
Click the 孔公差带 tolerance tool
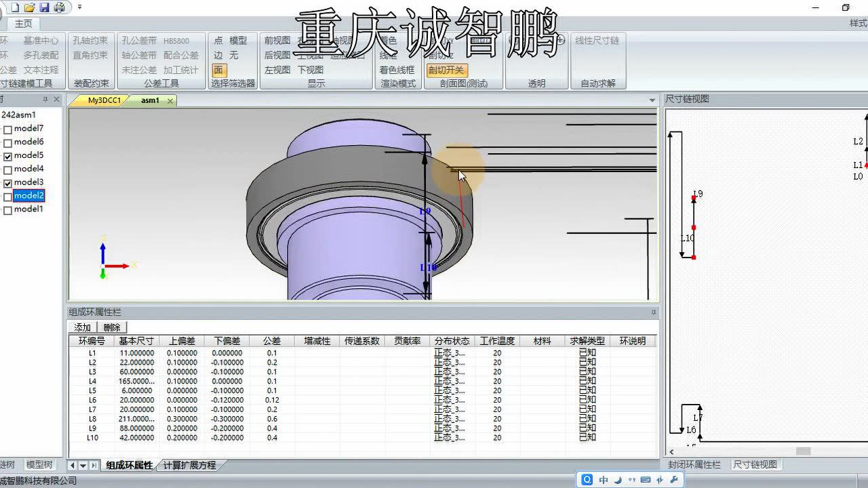[139, 41]
